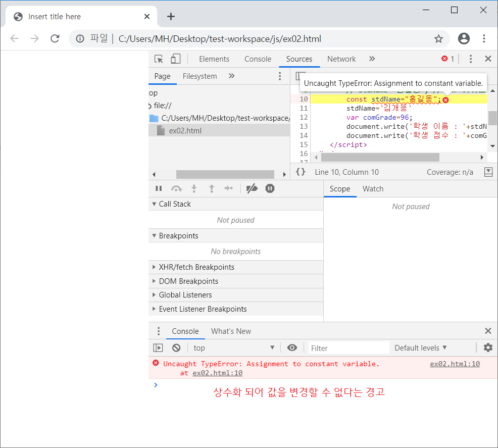
Task: Step into next function call
Action: (194, 188)
